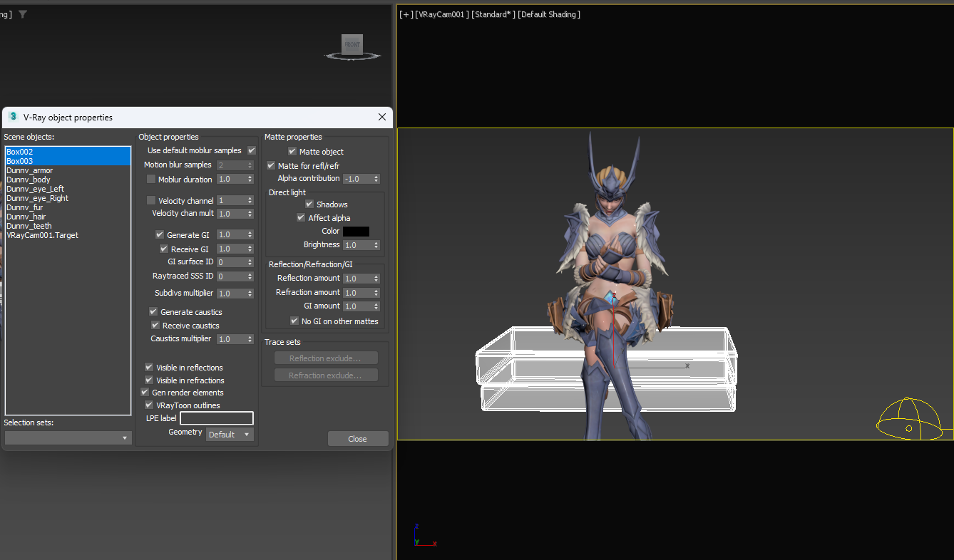The height and width of the screenshot is (560, 954).
Task: Open the Direct light Color swatch
Action: pyautogui.click(x=356, y=232)
